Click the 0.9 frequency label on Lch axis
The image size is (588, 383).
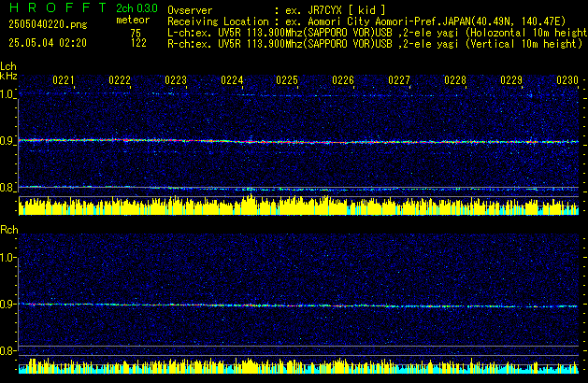pos(7,141)
